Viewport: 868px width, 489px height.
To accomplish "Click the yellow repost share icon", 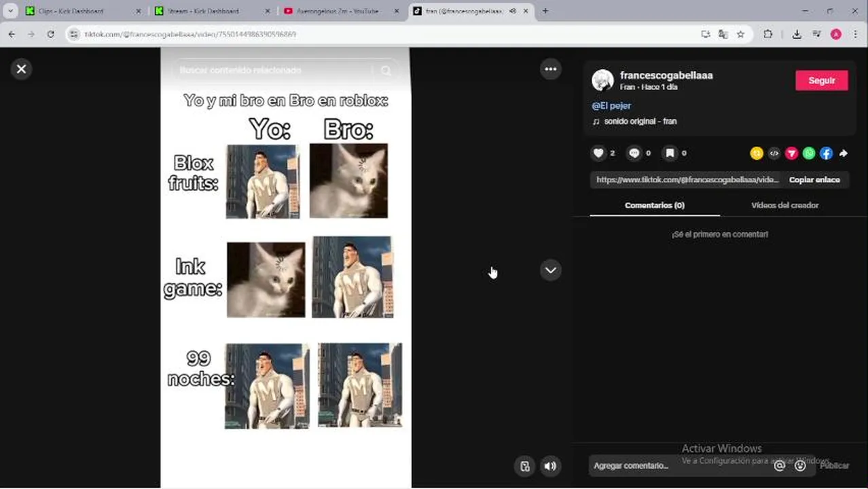I will pos(756,153).
